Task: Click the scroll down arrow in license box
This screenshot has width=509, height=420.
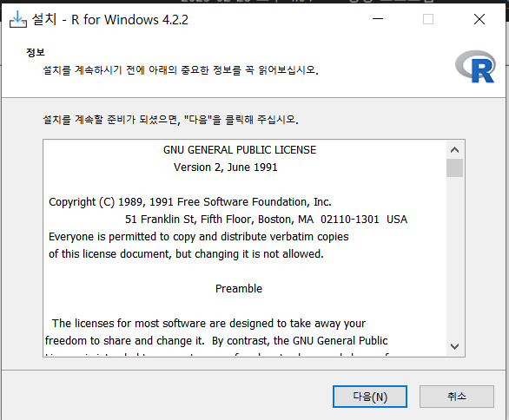Action: pyautogui.click(x=454, y=346)
